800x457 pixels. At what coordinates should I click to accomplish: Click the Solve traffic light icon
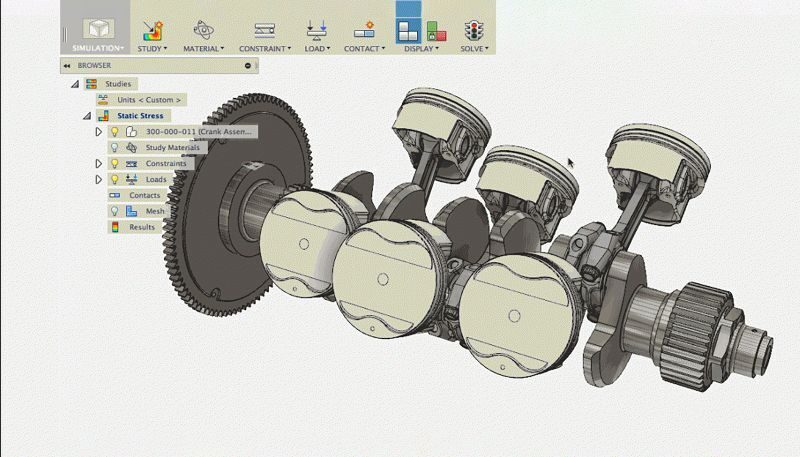(x=473, y=29)
